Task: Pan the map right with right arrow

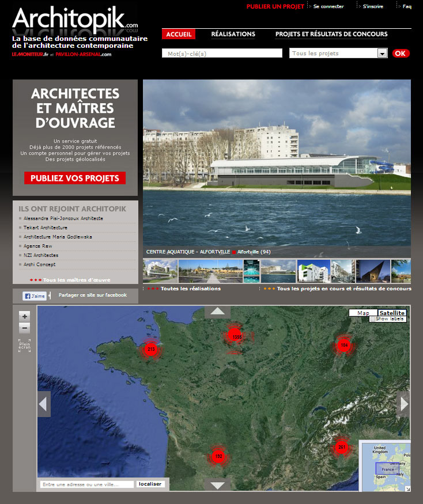Action: coord(403,404)
